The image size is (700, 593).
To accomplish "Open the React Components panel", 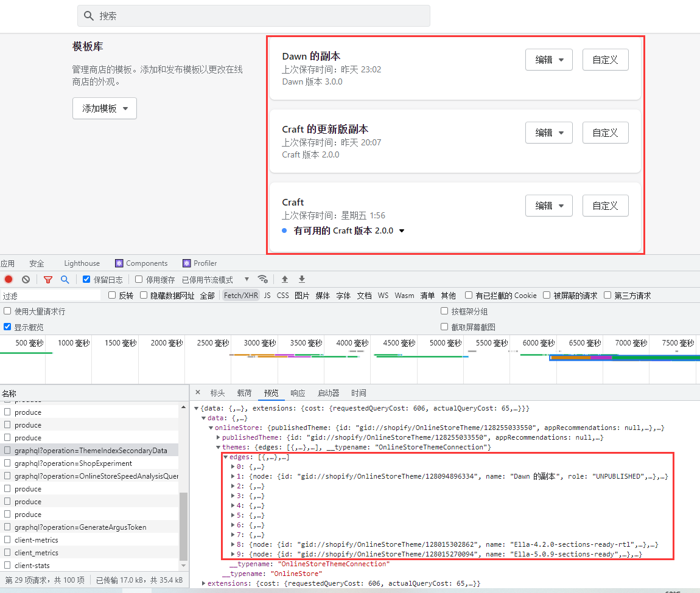I will [x=141, y=263].
